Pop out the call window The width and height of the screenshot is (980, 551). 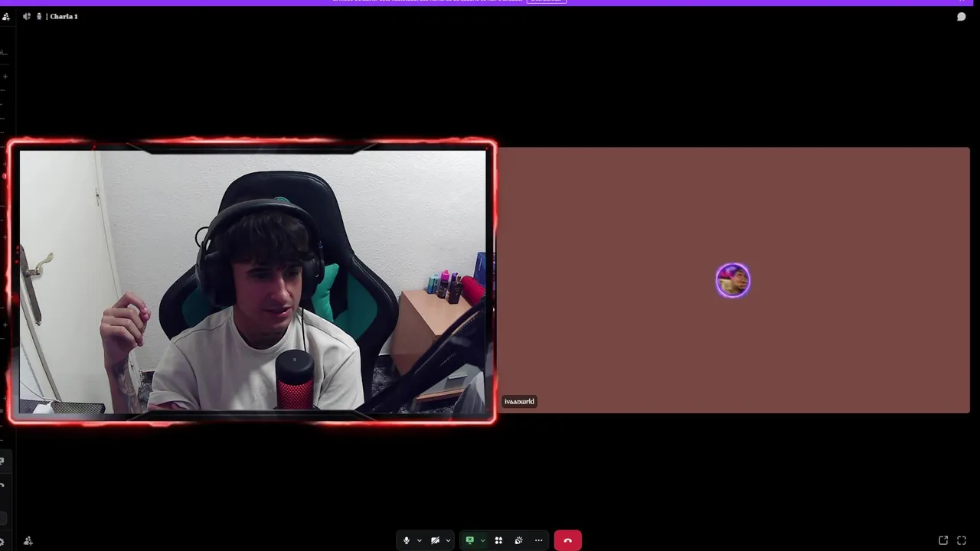(x=943, y=540)
